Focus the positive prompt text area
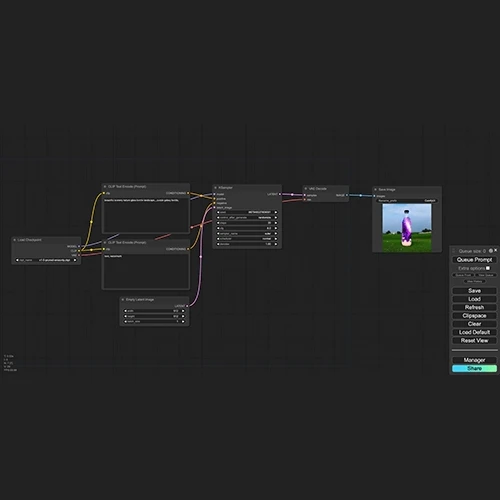Screen dimensions: 500x500 (x=146, y=215)
